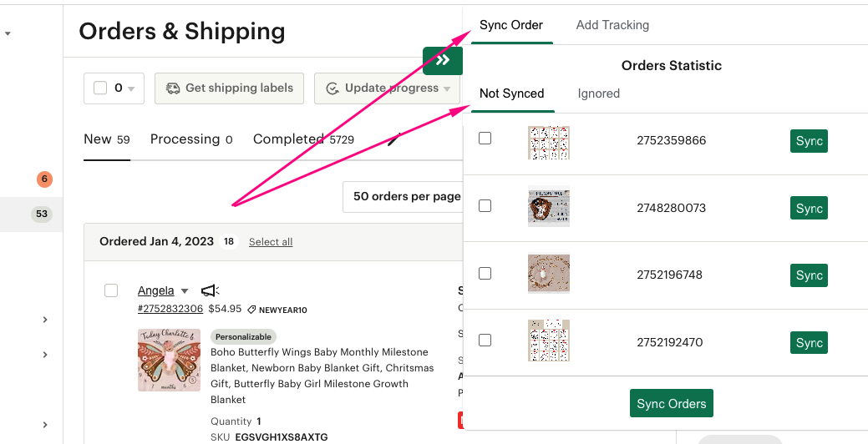Click sidebar badge showing 53
Image resolution: width=868 pixels, height=444 pixels.
42,214
